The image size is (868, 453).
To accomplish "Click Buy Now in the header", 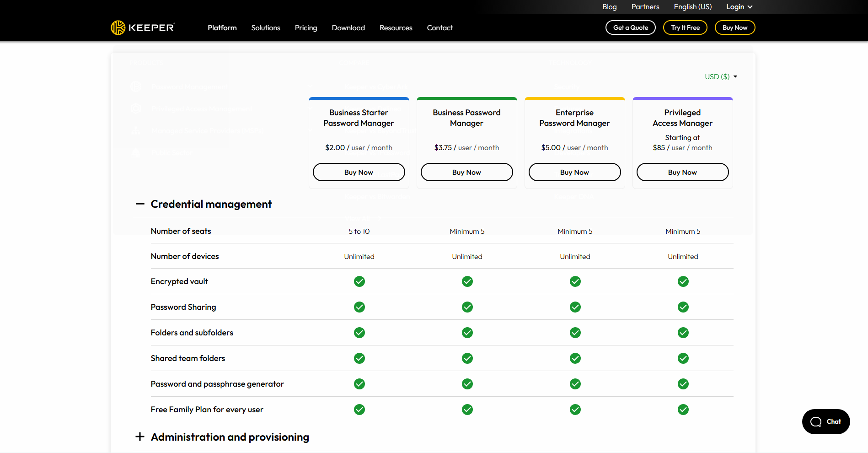I will click(735, 27).
